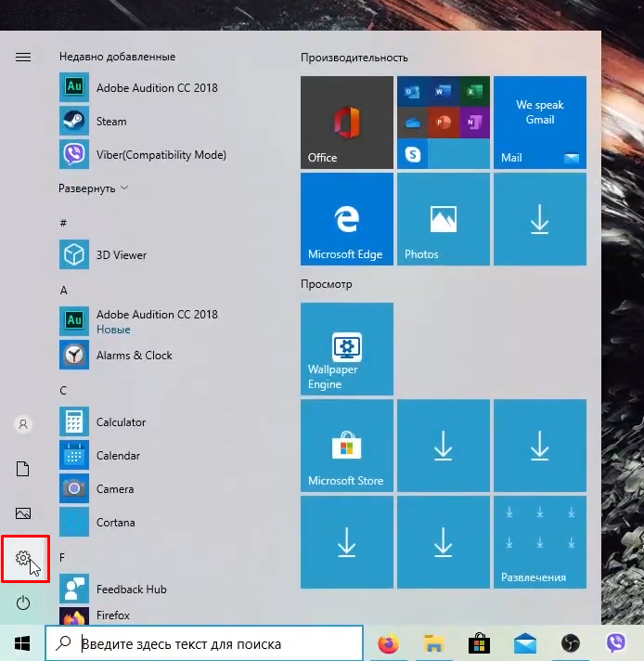Open PowerPoint in the Office apps tile
Viewport: 644px width, 661px height.
[x=444, y=123]
